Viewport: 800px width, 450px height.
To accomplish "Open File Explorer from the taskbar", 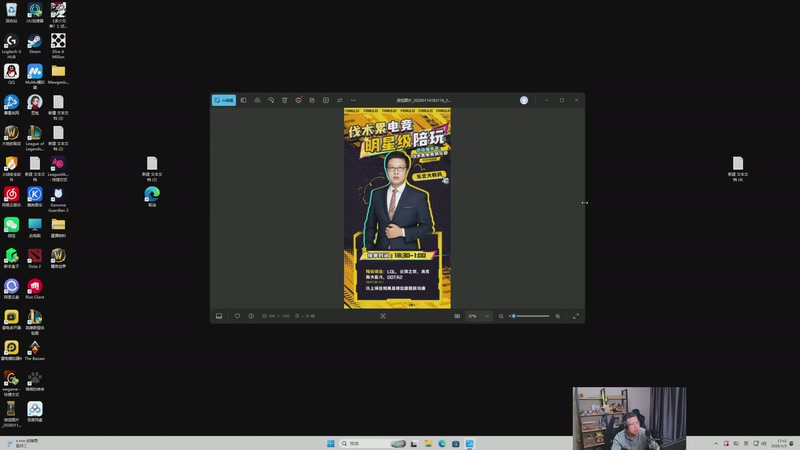I will point(428,443).
